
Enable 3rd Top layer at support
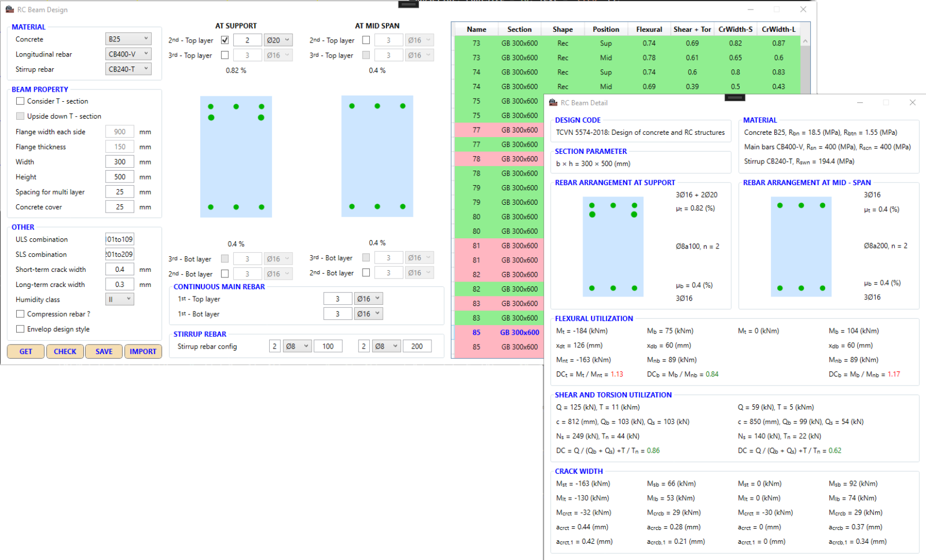tap(225, 55)
